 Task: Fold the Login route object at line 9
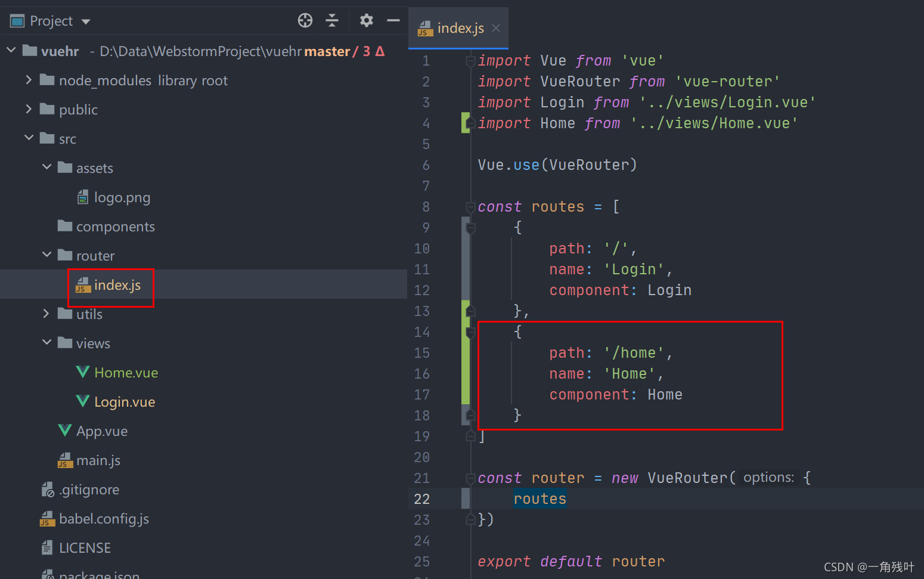[470, 228]
